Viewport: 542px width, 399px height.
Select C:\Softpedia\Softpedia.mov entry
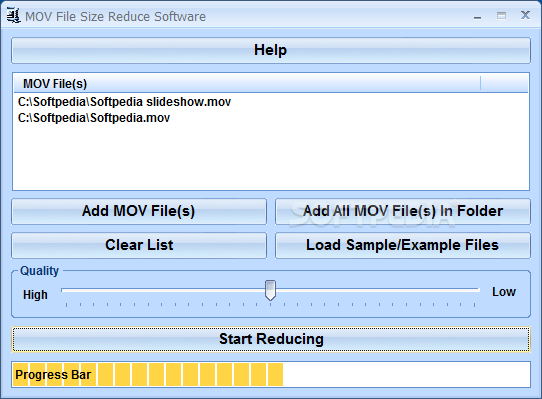click(94, 118)
